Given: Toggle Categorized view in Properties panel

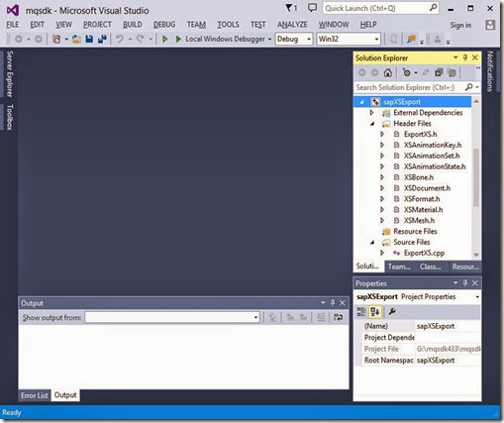Looking at the screenshot, I should click(361, 311).
